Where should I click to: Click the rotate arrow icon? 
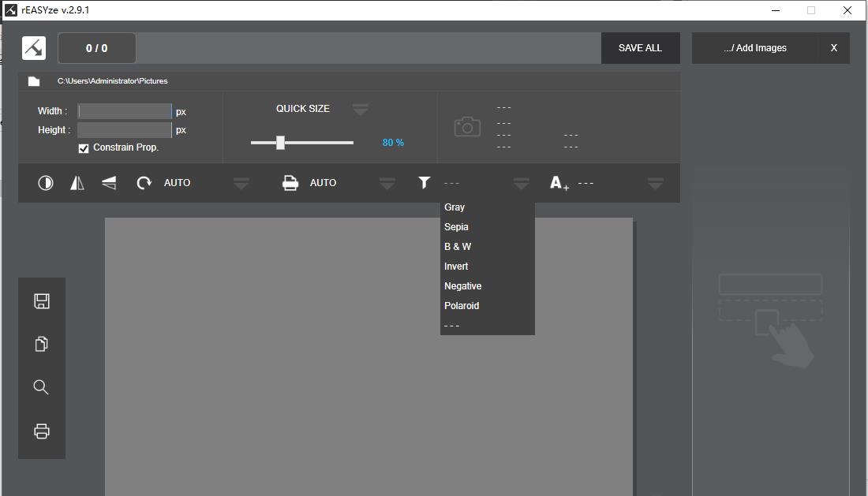point(144,183)
